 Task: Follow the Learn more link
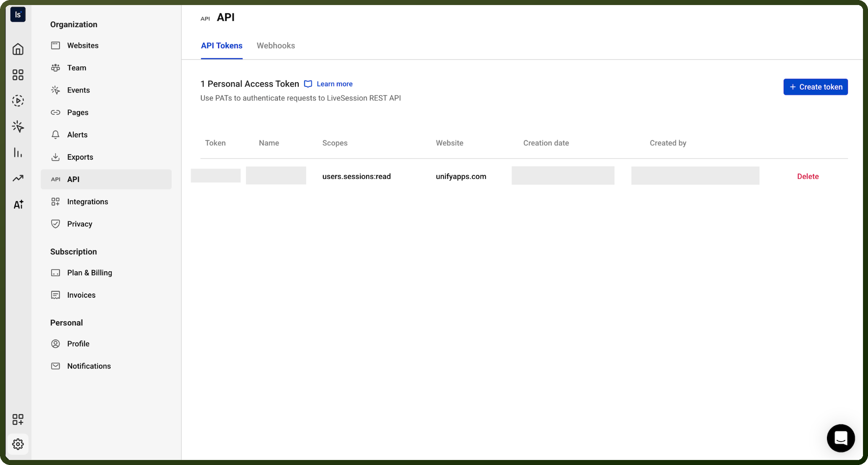[334, 84]
